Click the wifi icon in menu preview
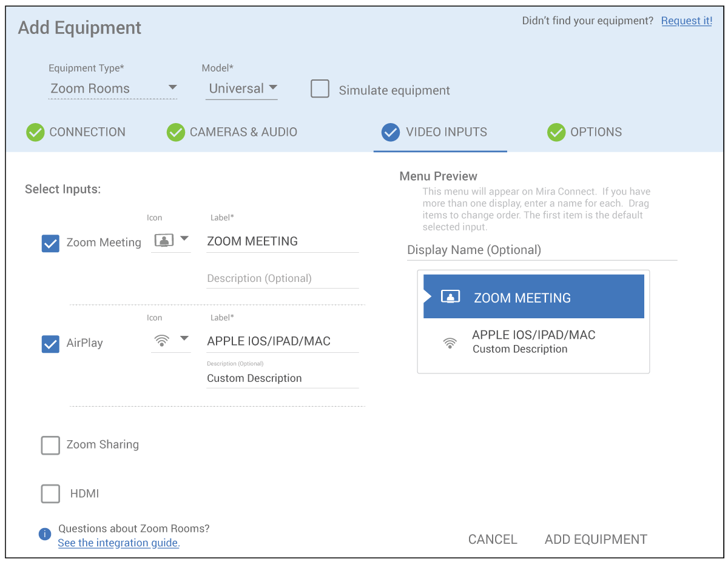 pyautogui.click(x=450, y=343)
